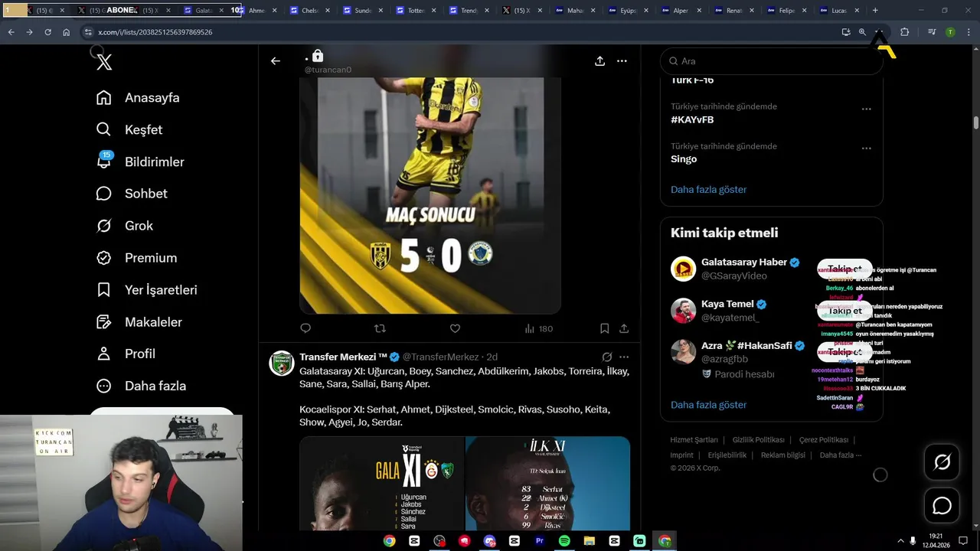Open the MAÇ SONUCU match image
This screenshot has height=551, width=980.
[430, 195]
